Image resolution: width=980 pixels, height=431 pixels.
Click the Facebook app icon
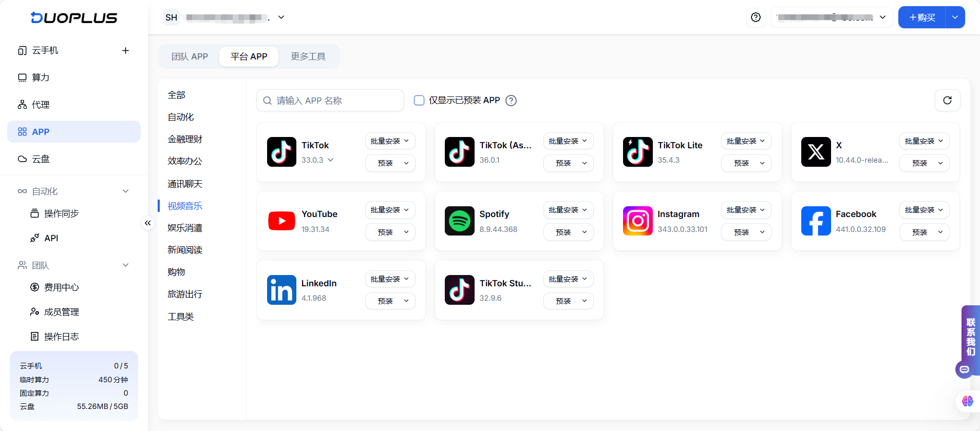(x=816, y=221)
